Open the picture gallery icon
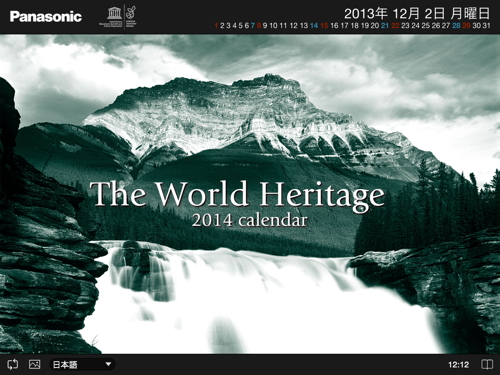 tap(35, 364)
